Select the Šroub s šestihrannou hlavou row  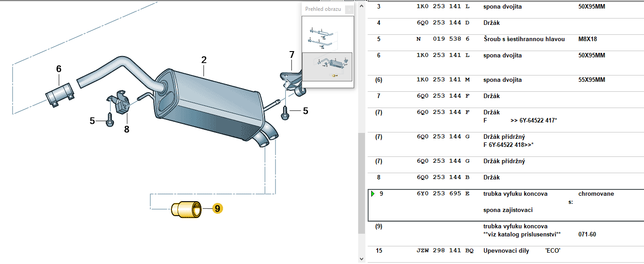pos(524,39)
